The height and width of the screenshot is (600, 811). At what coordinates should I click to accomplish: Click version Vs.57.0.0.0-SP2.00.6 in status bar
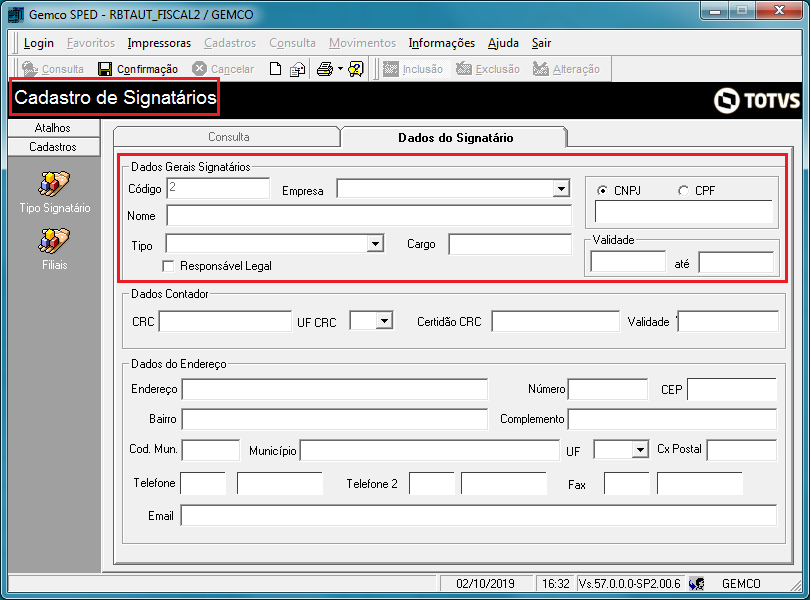click(629, 584)
